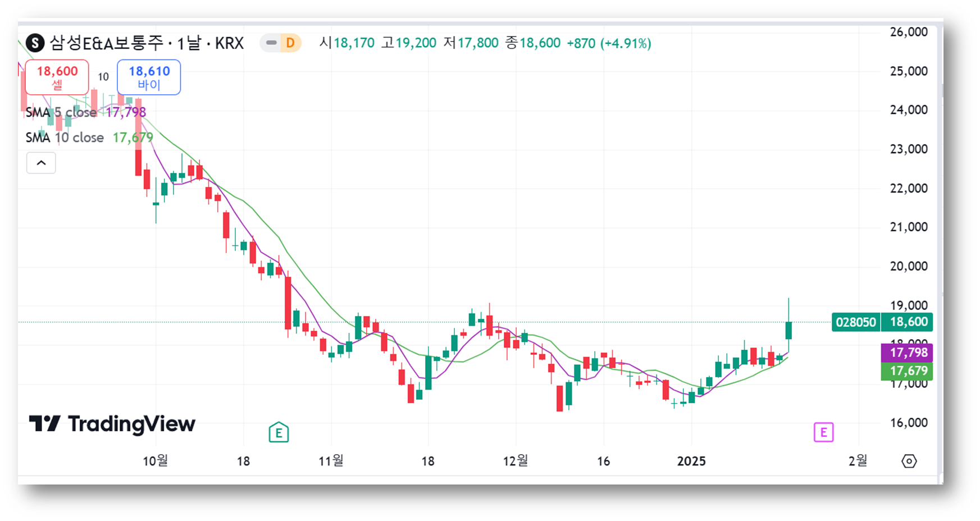The height and width of the screenshot is (521, 980).
Task: Click the 10월 label on time axis
Action: click(155, 461)
